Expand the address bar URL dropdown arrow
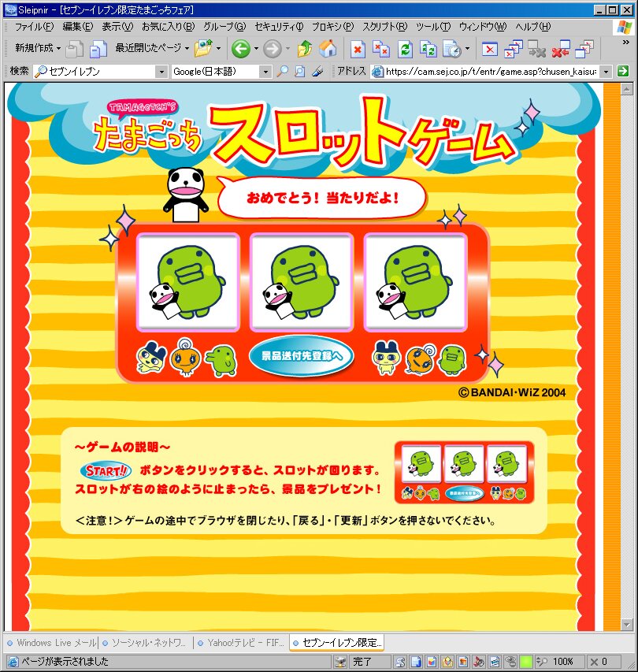 606,72
